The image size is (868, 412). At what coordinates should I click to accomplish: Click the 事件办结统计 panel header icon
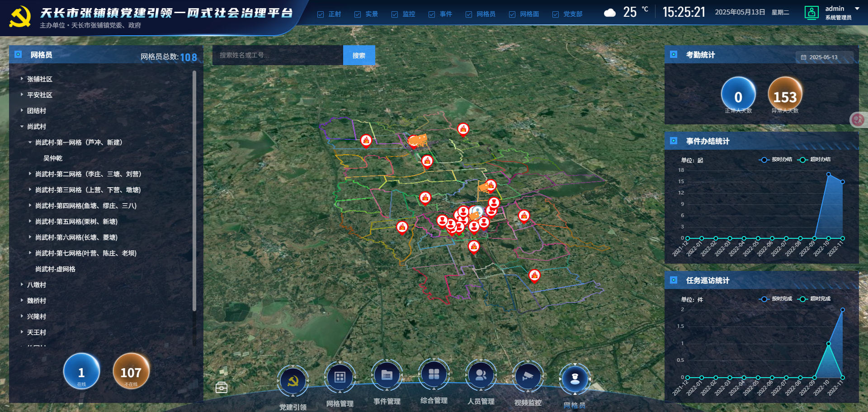tap(674, 141)
